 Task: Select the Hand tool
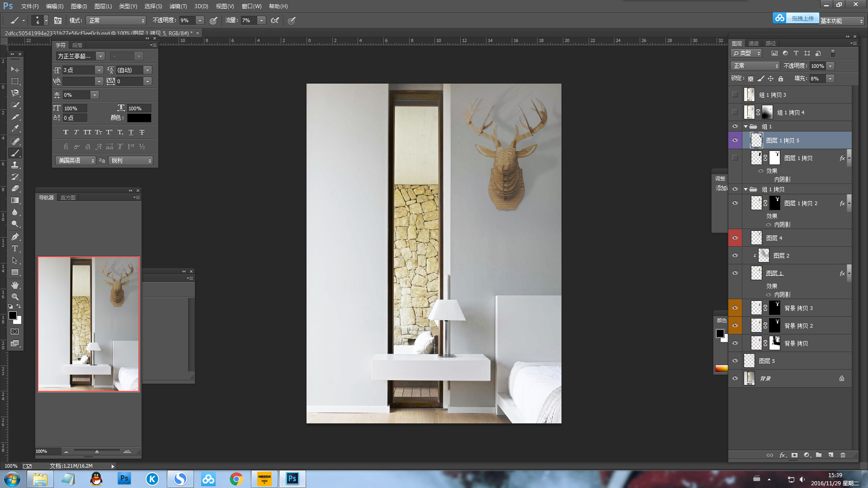15,285
